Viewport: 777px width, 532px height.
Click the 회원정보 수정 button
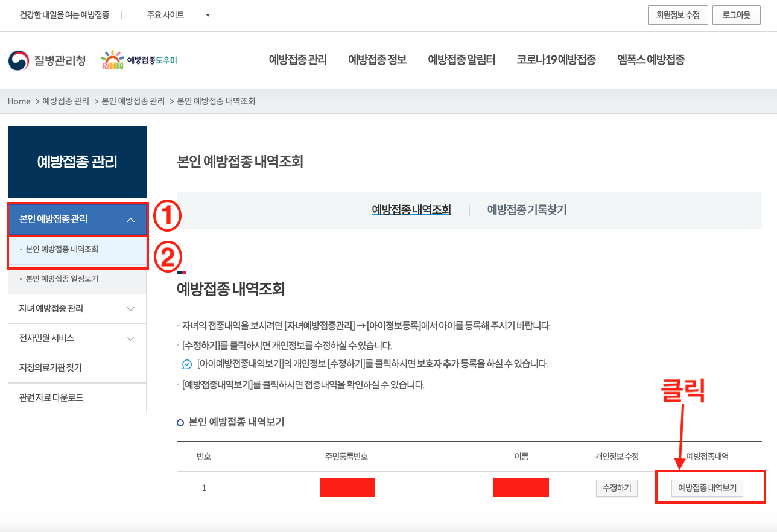(677, 16)
